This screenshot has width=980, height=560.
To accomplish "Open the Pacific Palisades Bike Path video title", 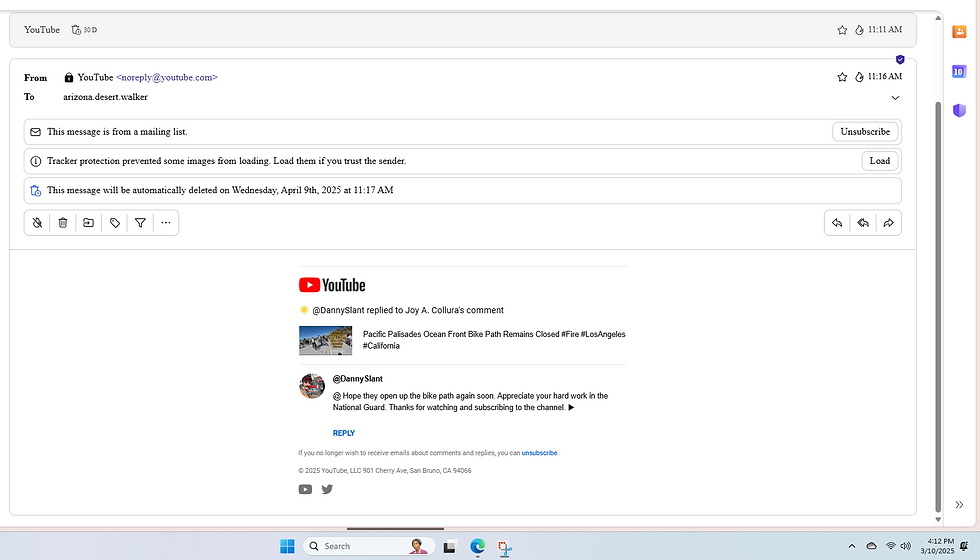I will click(x=494, y=340).
